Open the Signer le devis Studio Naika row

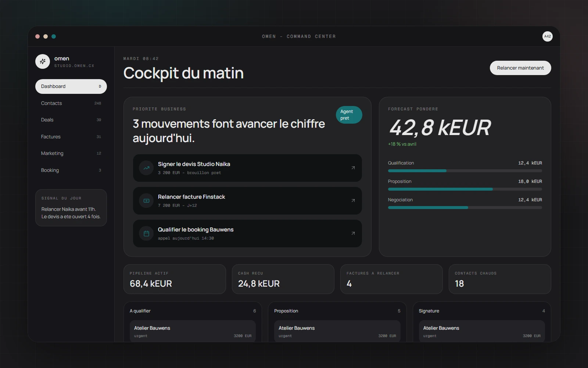tap(247, 168)
